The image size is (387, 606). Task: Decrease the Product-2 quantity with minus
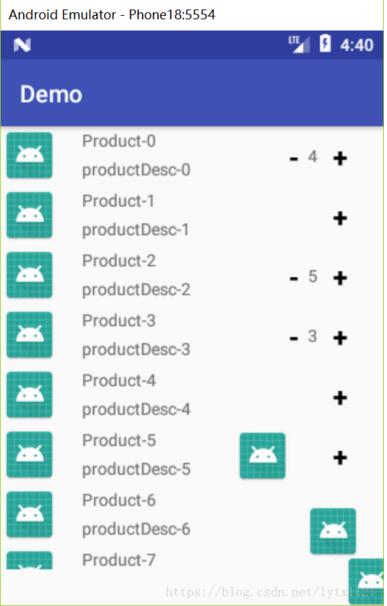(x=294, y=279)
